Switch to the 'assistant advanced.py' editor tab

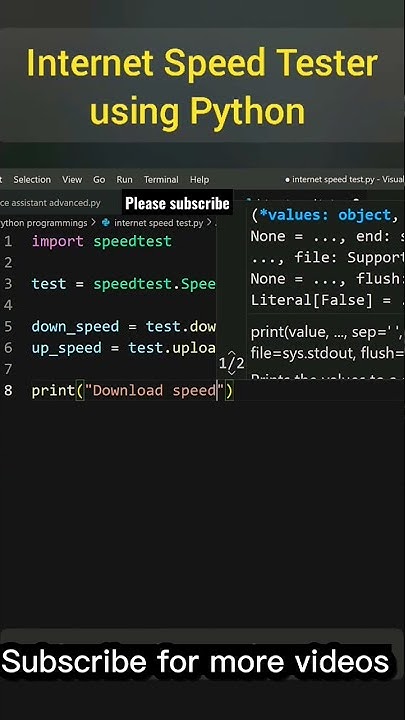click(x=51, y=202)
